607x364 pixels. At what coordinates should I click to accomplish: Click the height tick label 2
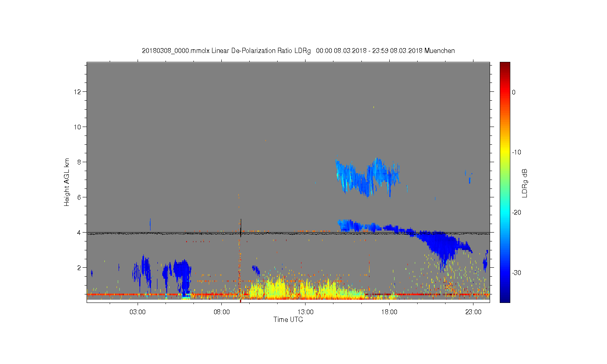coord(80,268)
